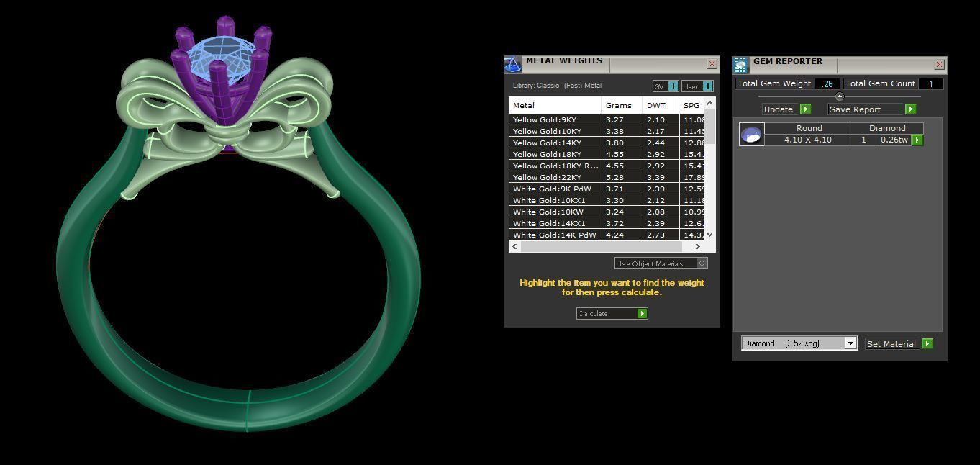Image resolution: width=980 pixels, height=465 pixels.
Task: Open the Diamond (3.52 spg) material dropdown
Action: tap(799, 343)
